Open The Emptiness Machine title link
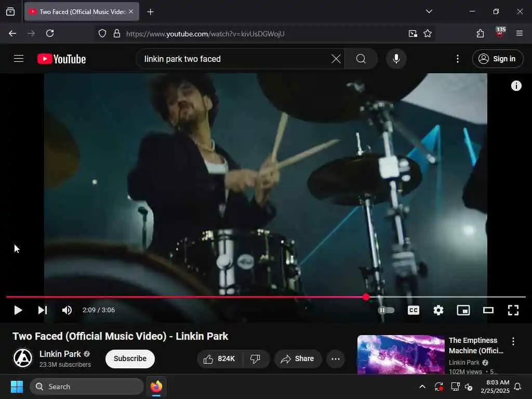The image size is (532, 399). pos(476,345)
